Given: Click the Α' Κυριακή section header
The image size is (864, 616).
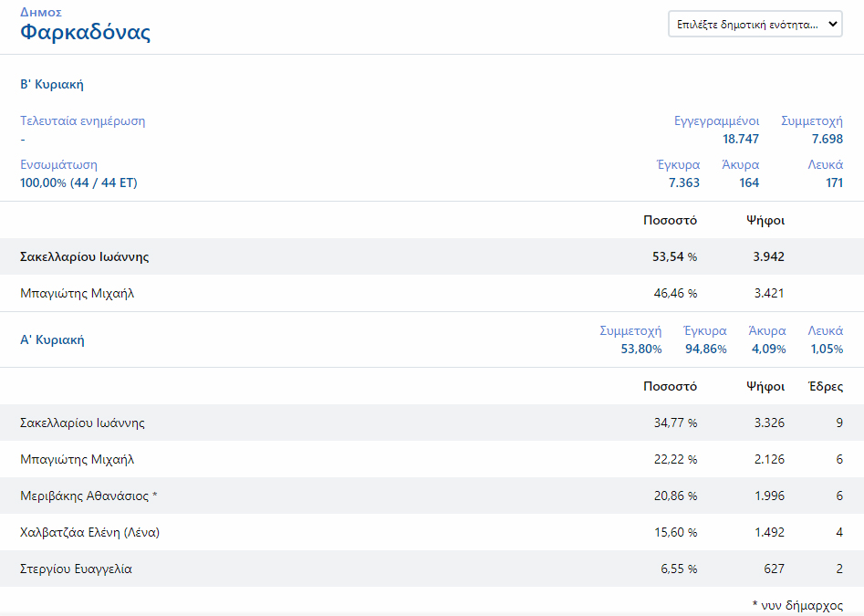Looking at the screenshot, I should (52, 339).
